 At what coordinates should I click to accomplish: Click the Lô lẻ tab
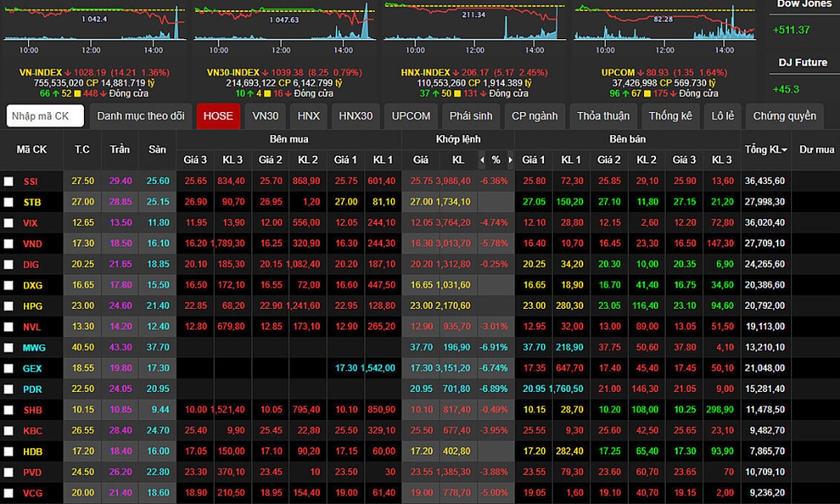722,116
